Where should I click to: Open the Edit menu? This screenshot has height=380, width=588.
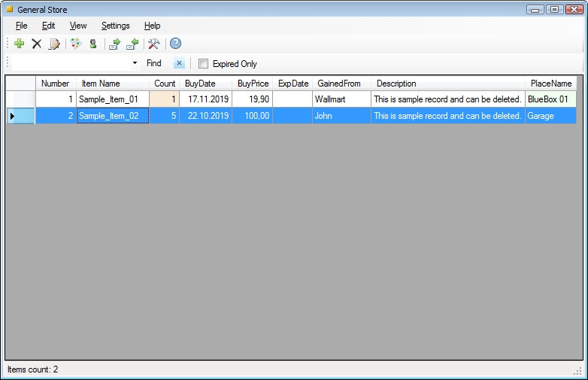pyautogui.click(x=48, y=26)
